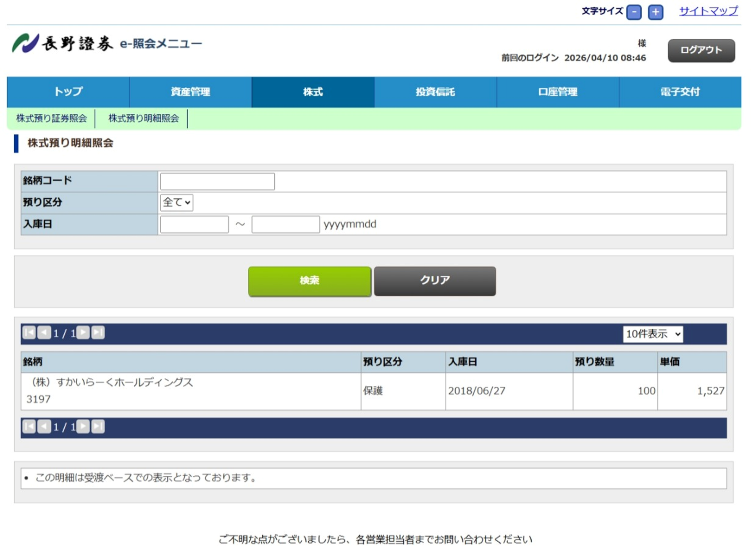Image resolution: width=756 pixels, height=548 pixels.
Task: Select stock code 3197
Action: (38, 399)
